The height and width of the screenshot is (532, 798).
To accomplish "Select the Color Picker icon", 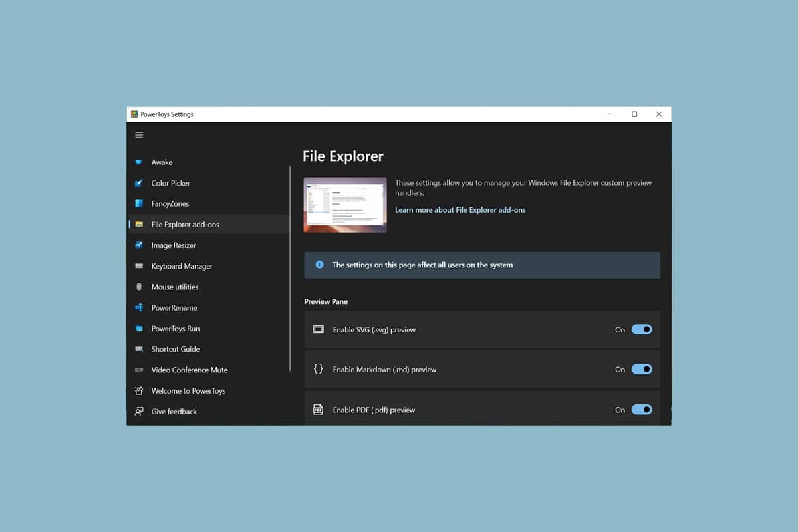I will (139, 183).
